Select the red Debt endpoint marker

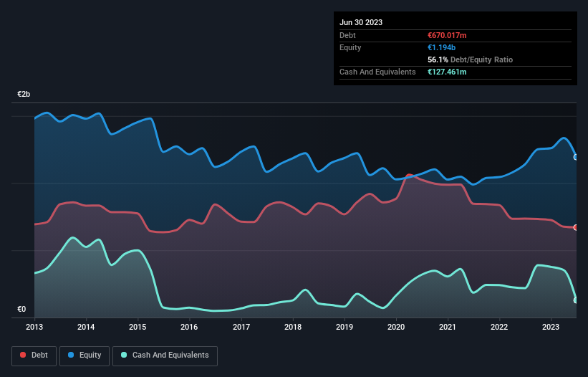[x=576, y=227]
